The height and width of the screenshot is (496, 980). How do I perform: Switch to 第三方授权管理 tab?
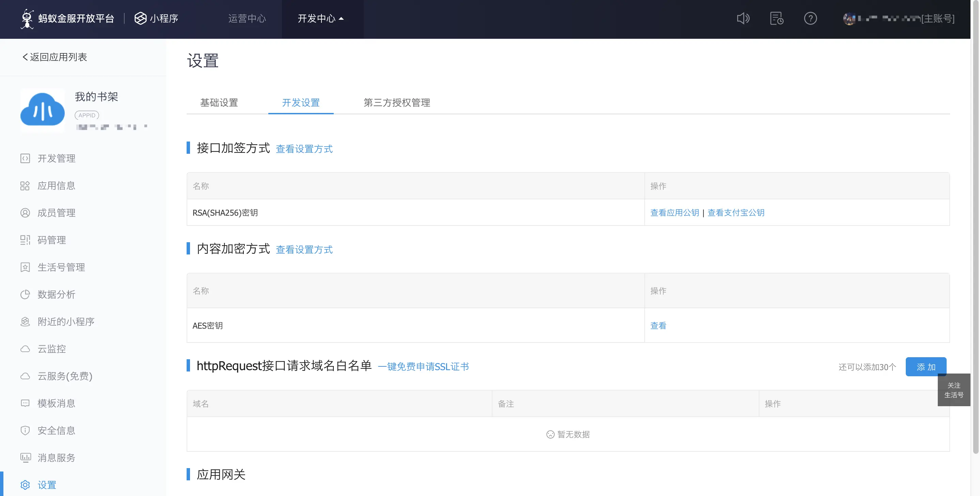point(397,103)
